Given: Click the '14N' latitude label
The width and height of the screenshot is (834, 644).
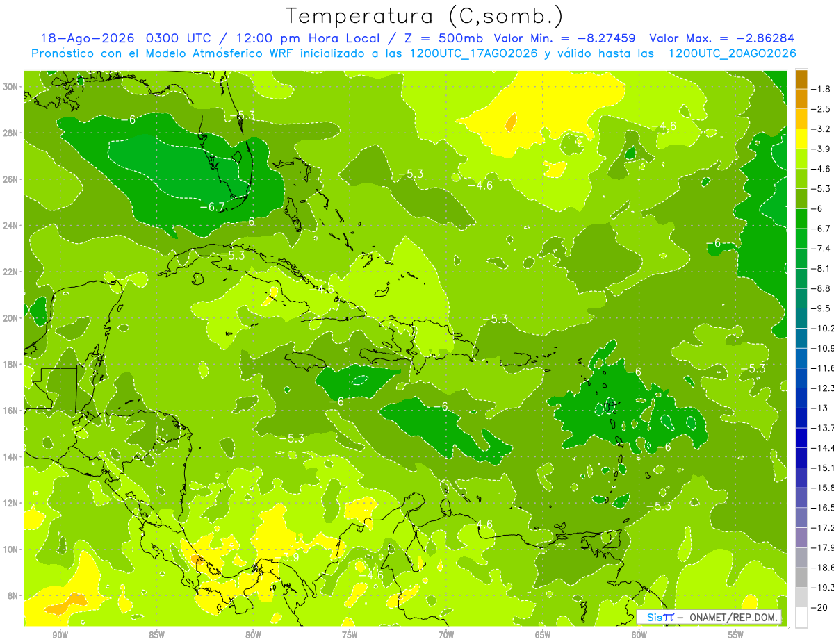Looking at the screenshot, I should coord(12,457).
